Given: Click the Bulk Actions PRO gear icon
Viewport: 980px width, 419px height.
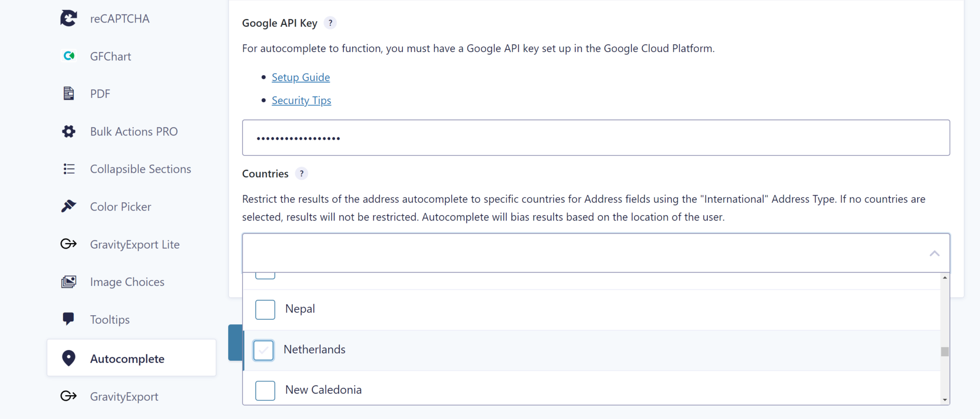Looking at the screenshot, I should tap(69, 131).
